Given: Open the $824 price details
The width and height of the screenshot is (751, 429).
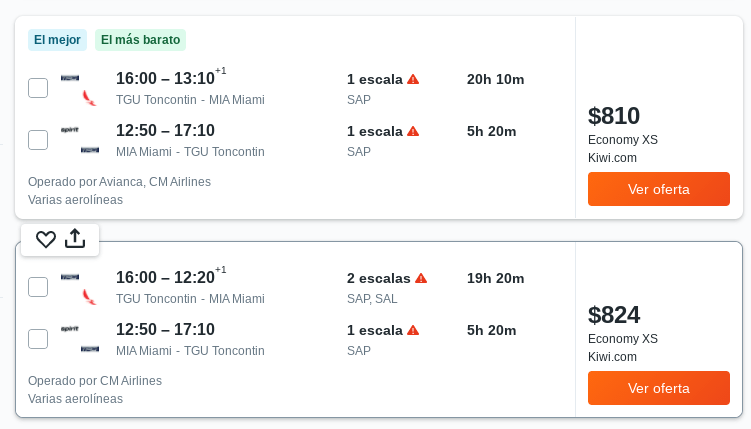Looking at the screenshot, I should pos(614,315).
